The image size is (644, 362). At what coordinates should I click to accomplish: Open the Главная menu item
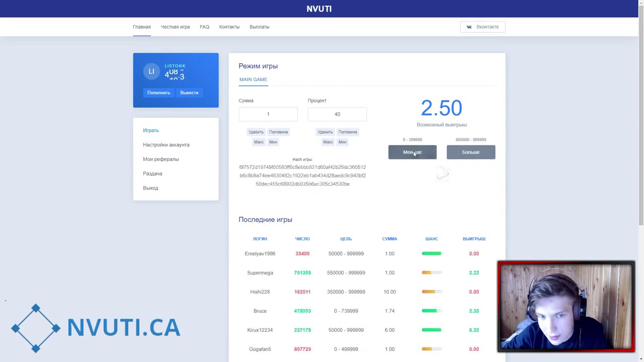[142, 27]
